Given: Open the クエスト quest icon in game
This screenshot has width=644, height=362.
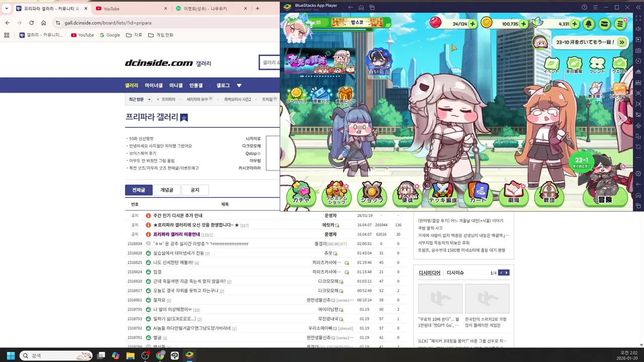Looking at the screenshot, I should [x=619, y=66].
